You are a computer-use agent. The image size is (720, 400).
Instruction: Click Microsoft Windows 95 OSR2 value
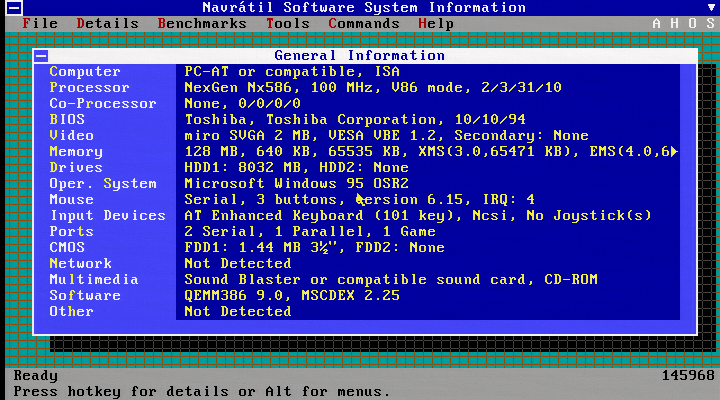pos(296,184)
